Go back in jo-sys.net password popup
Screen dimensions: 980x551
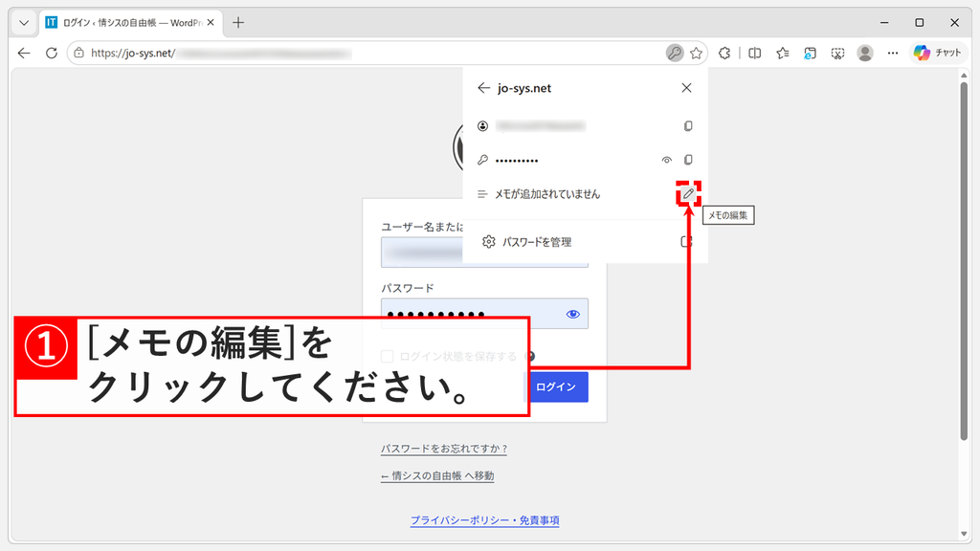point(483,88)
